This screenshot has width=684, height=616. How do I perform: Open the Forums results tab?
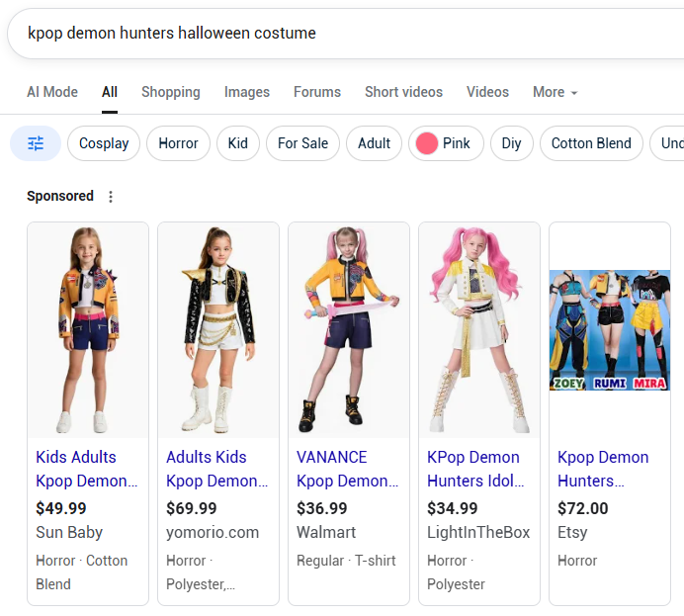point(316,92)
